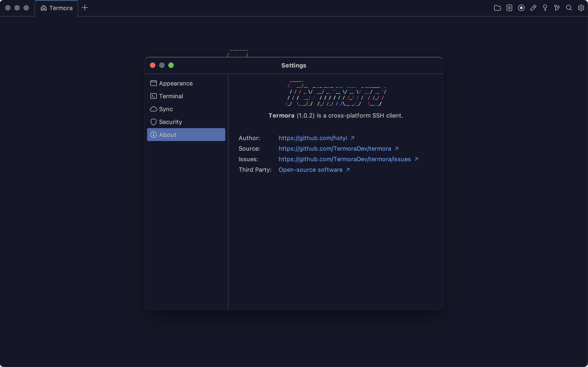This screenshot has width=588, height=367.
Task: Add a new tab with plus icon
Action: point(85,8)
